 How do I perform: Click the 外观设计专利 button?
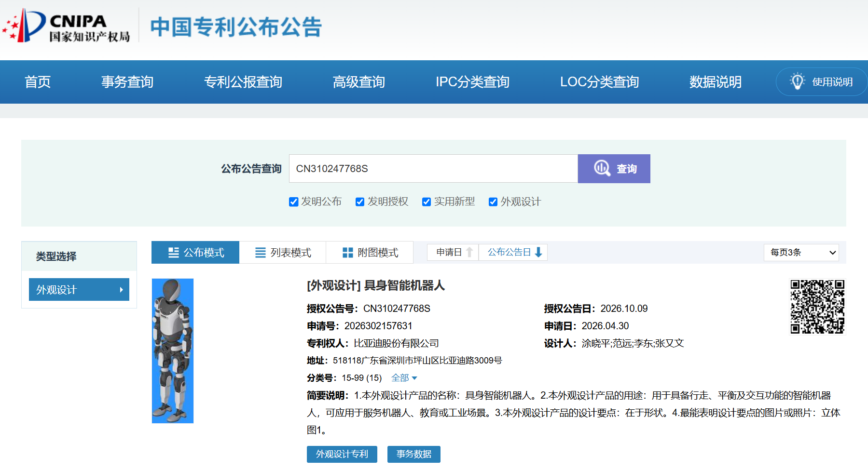(342, 454)
